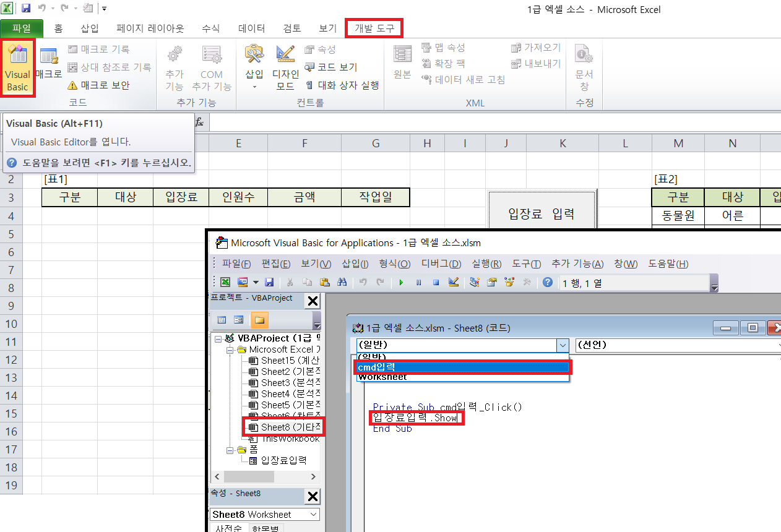The height and width of the screenshot is (532, 781).
Task: Select Sheet2 in project tree
Action: 285,372
